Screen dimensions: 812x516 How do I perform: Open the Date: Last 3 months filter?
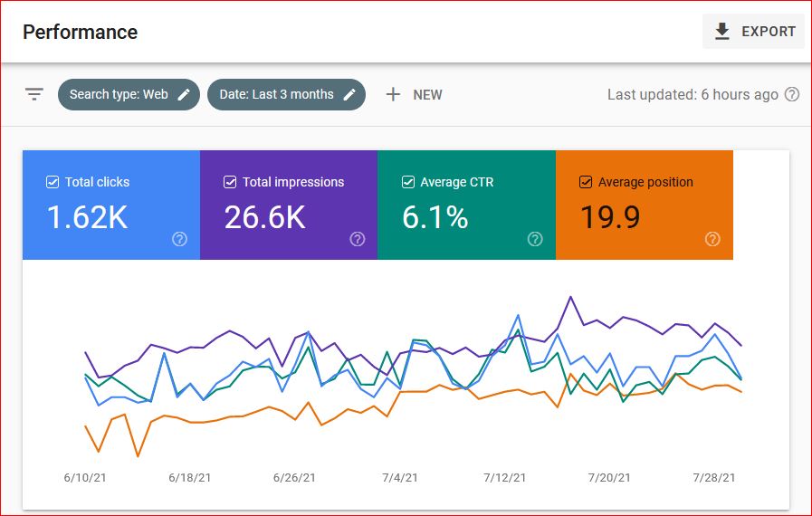[276, 94]
